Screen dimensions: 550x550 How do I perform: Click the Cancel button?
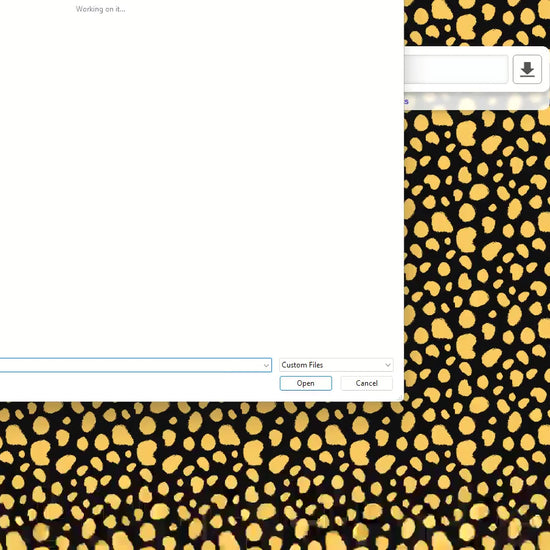(367, 383)
